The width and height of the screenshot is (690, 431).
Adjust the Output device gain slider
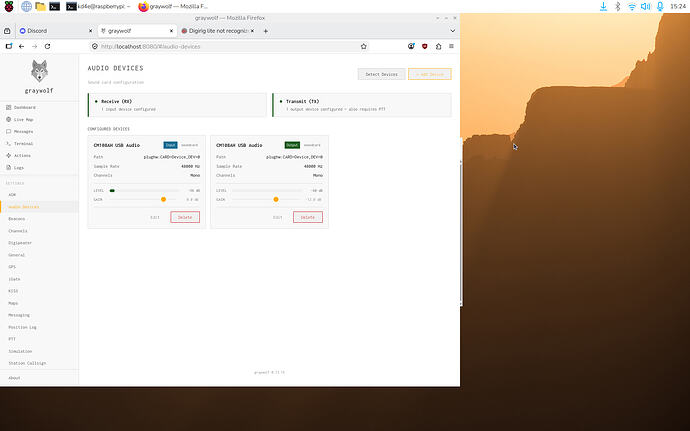tap(276, 199)
